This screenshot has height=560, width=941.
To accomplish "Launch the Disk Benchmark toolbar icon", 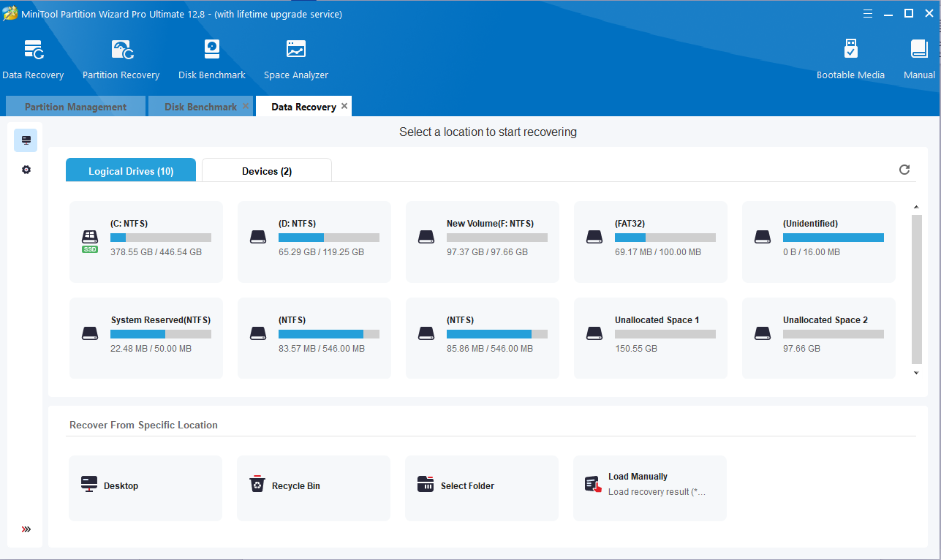I will [x=211, y=49].
